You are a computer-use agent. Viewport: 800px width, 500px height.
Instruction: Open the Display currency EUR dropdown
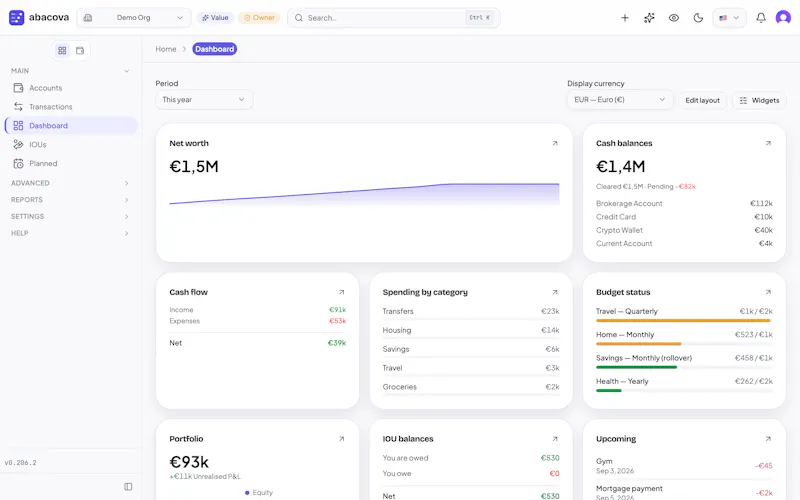coord(620,99)
